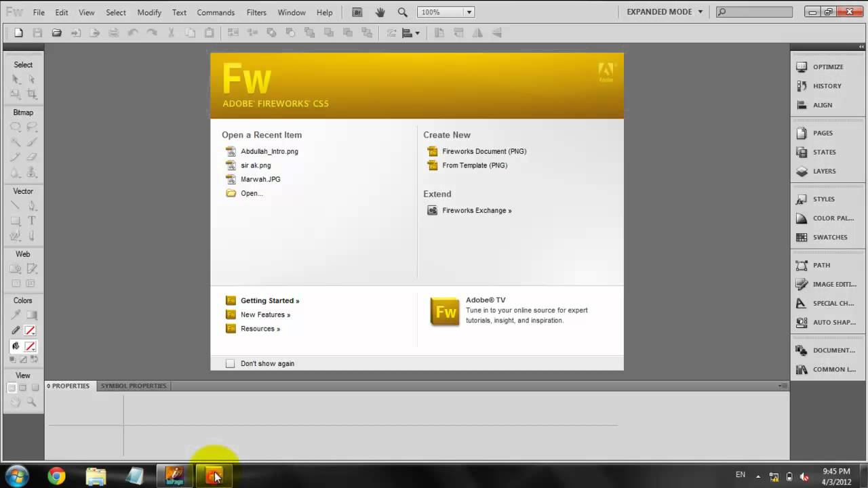This screenshot has width=868, height=488.
Task: Select the Brush tool
Action: tap(31, 142)
